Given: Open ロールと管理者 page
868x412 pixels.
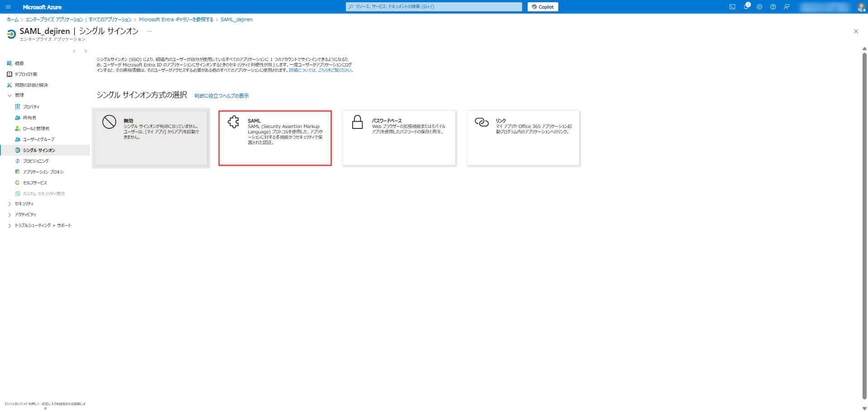Looking at the screenshot, I should tap(36, 128).
